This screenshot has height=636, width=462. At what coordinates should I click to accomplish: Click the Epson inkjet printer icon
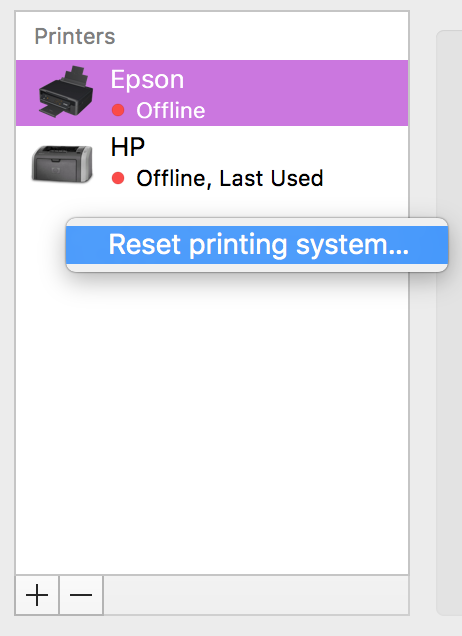point(66,92)
